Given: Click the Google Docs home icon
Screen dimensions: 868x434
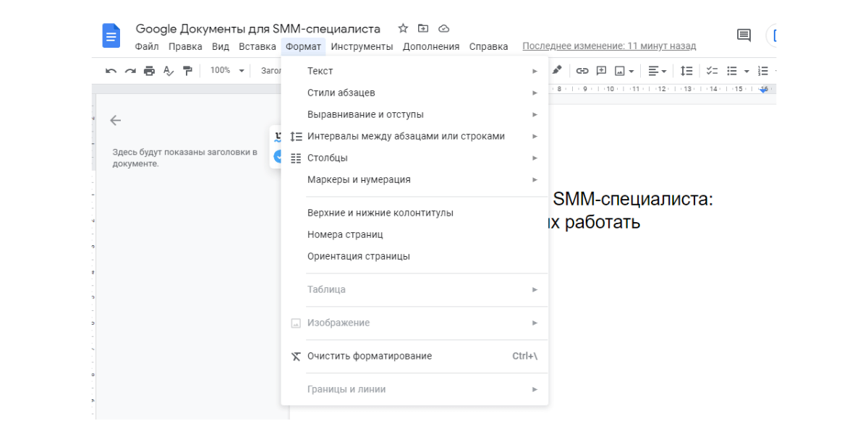Looking at the screenshot, I should (111, 36).
